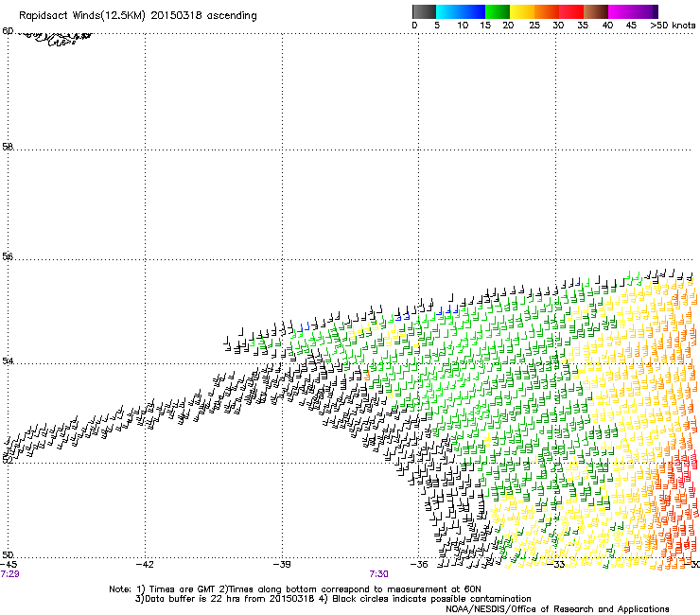Click the brown 35-40 knots legend swatch

(x=596, y=11)
